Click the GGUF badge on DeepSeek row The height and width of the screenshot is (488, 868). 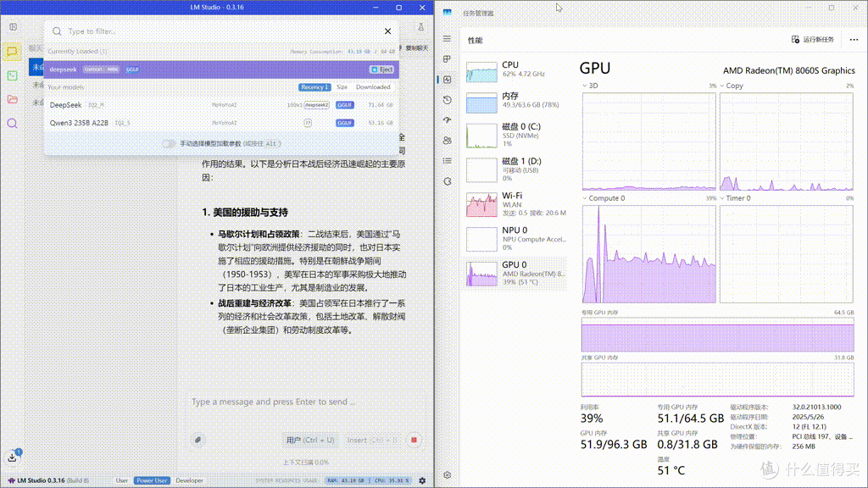coord(344,104)
